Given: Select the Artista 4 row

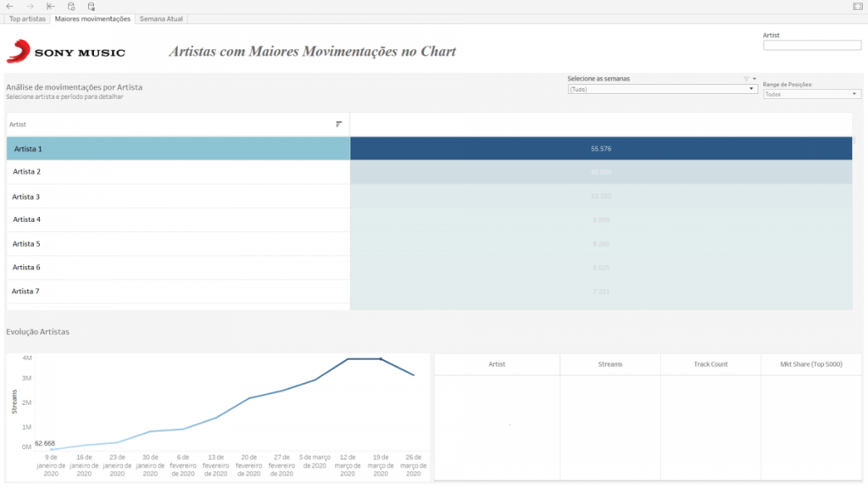Looking at the screenshot, I should (178, 219).
